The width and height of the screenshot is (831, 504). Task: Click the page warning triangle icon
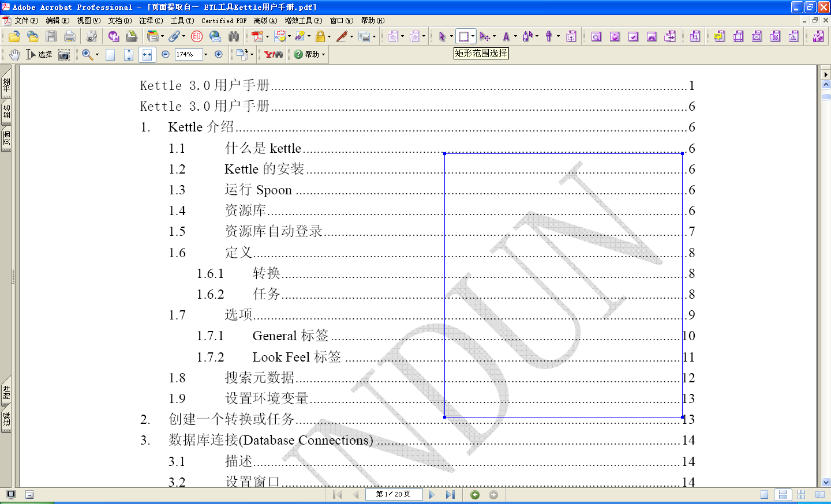tap(794, 36)
